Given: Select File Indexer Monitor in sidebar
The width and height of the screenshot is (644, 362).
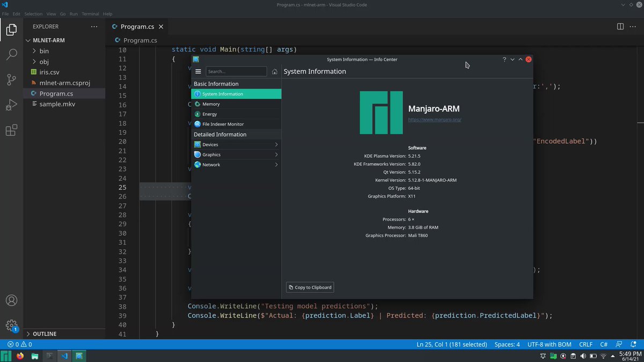Looking at the screenshot, I should [x=236, y=124].
